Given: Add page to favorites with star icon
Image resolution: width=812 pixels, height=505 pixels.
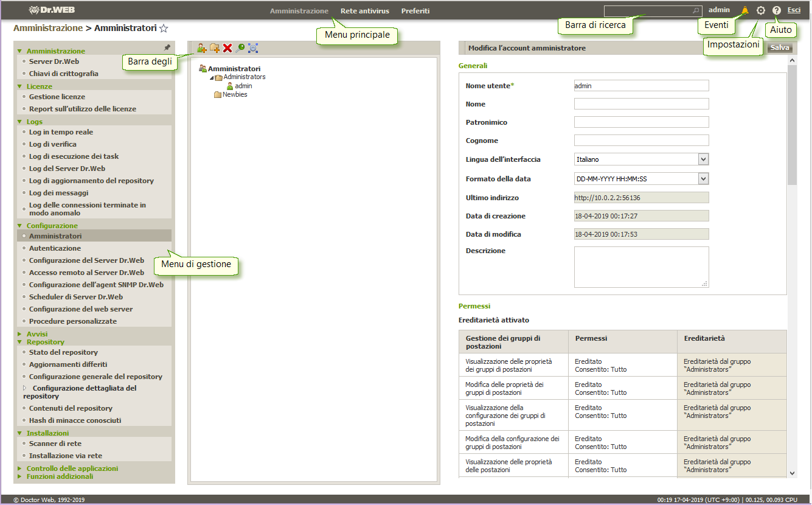Looking at the screenshot, I should click(x=164, y=29).
